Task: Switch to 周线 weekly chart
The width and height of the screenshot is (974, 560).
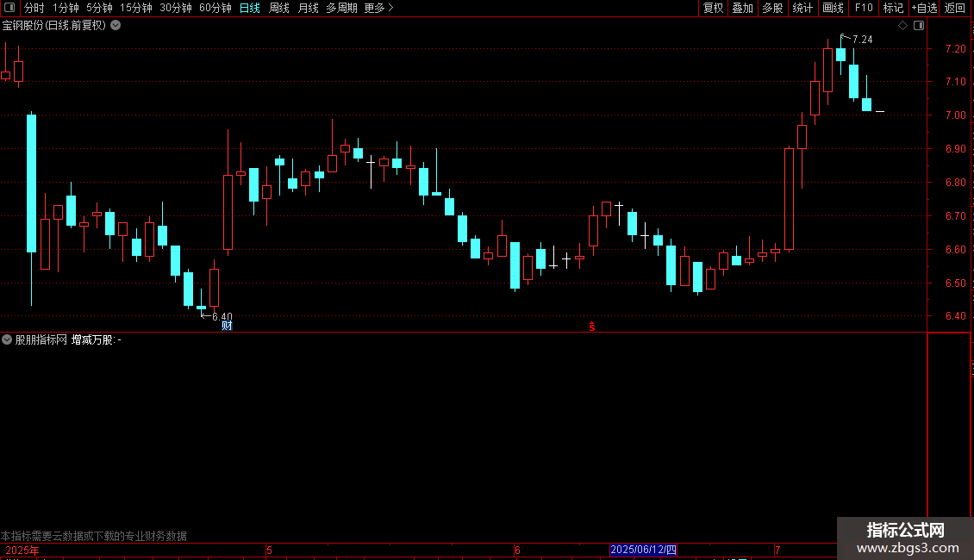Action: pyautogui.click(x=279, y=8)
